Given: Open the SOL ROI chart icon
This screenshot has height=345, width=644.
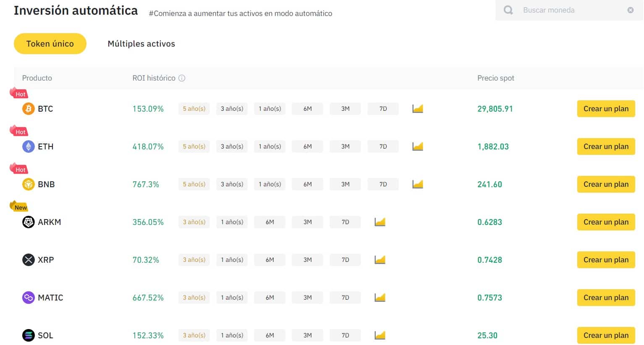Looking at the screenshot, I should point(380,335).
